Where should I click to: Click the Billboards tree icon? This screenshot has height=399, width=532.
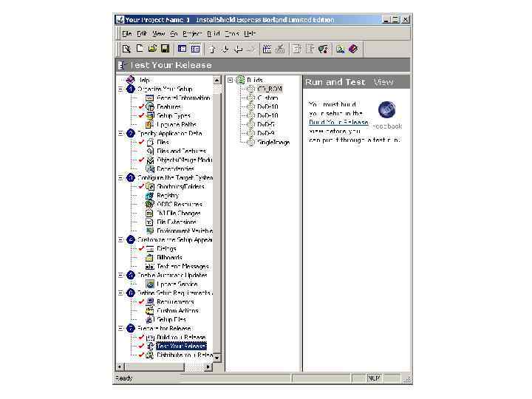(x=149, y=258)
